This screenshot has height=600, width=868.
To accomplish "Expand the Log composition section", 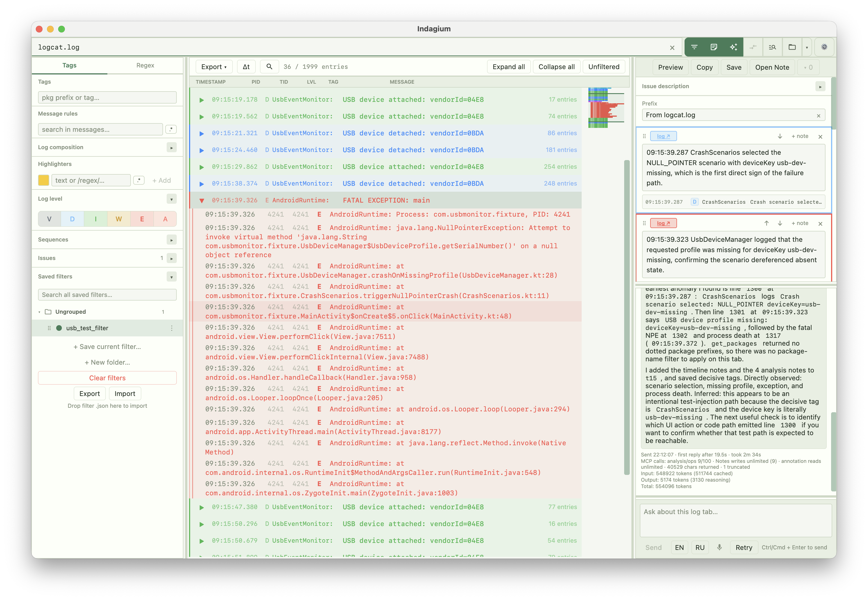I will [171, 147].
